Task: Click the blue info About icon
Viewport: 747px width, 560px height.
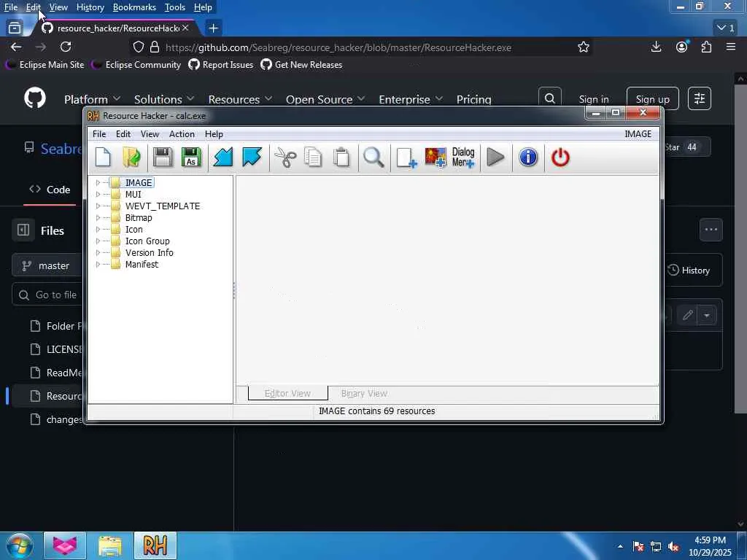Action: pos(528,157)
